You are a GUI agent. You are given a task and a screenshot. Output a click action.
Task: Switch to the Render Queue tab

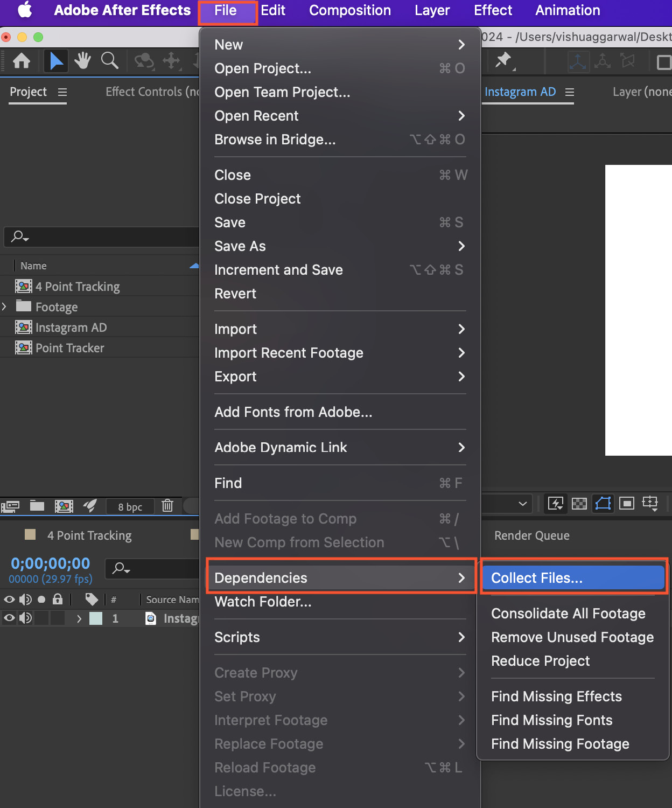(532, 535)
